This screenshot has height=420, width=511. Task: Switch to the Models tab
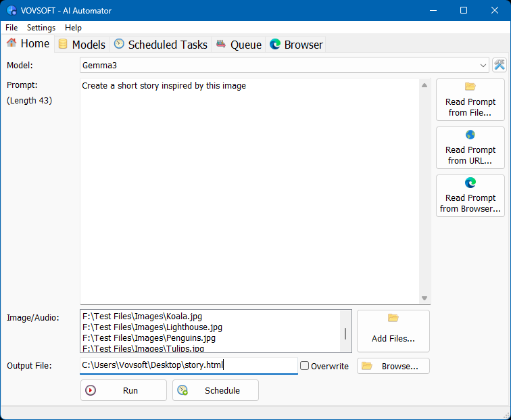pyautogui.click(x=82, y=45)
